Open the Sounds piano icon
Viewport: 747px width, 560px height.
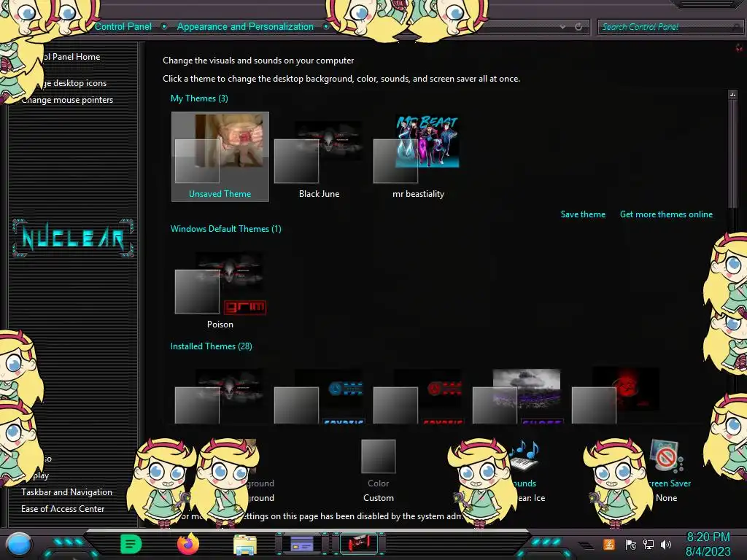[x=524, y=456]
